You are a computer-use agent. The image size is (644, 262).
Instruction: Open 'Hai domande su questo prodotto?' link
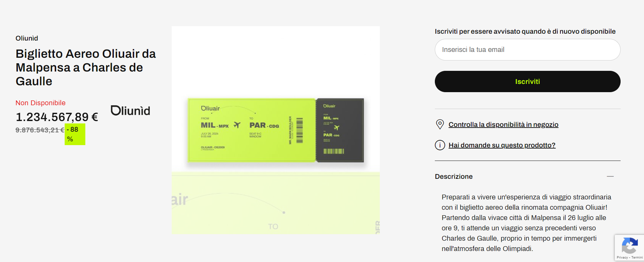502,145
